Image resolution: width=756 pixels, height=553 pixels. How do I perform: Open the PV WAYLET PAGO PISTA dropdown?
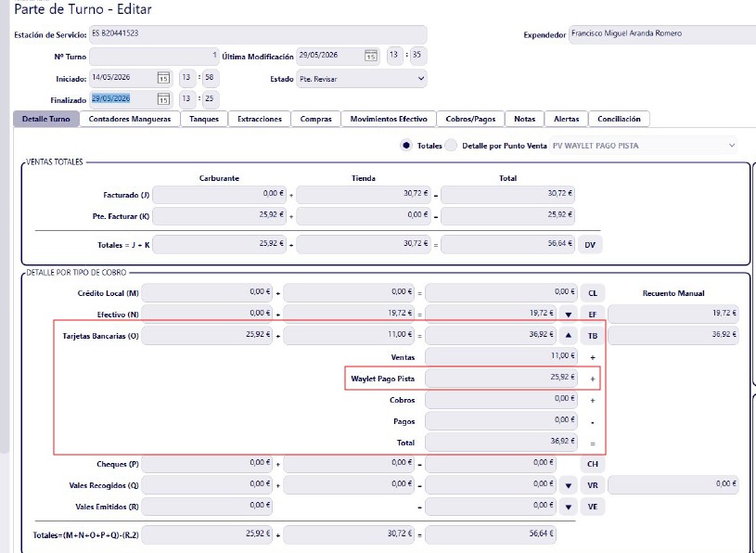click(x=644, y=145)
